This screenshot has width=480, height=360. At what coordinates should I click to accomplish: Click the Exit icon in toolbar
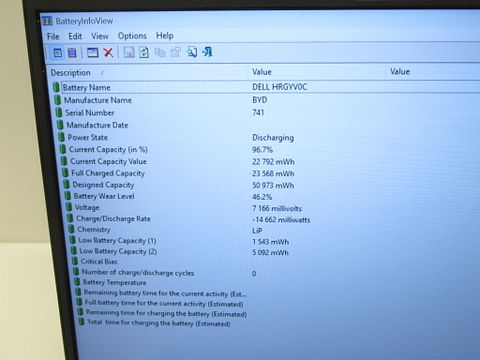207,52
